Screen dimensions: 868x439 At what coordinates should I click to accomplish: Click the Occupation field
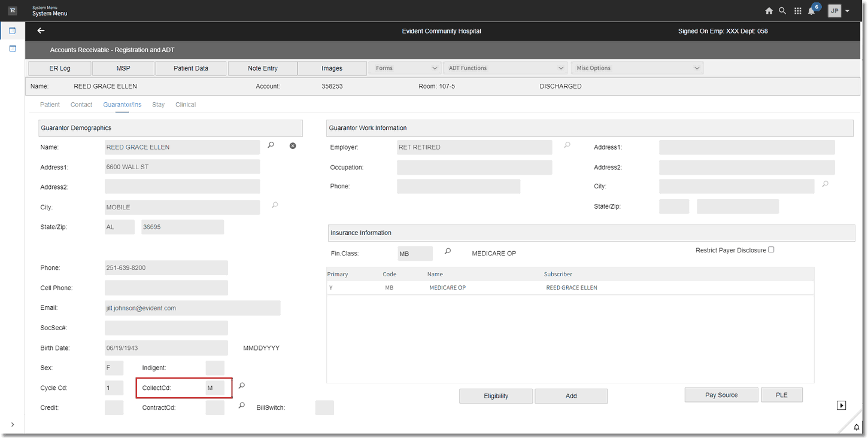point(475,167)
